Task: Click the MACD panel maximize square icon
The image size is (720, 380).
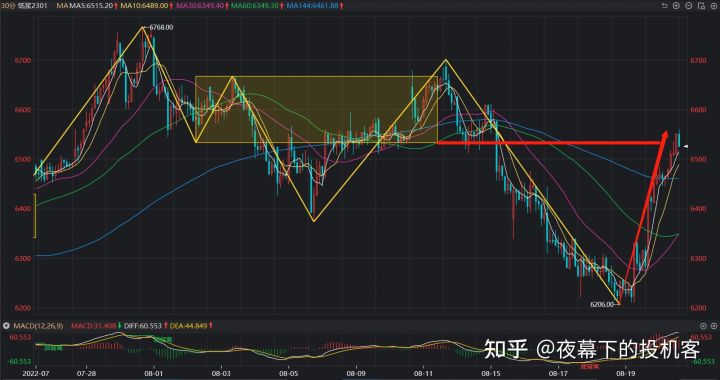Action: pos(714,326)
